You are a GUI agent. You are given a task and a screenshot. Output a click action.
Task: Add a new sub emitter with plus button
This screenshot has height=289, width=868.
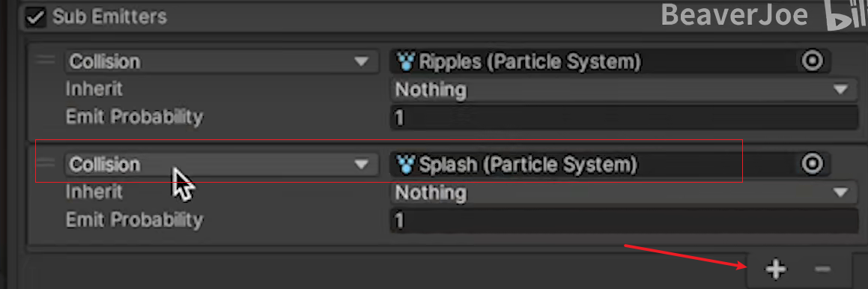[x=775, y=270]
